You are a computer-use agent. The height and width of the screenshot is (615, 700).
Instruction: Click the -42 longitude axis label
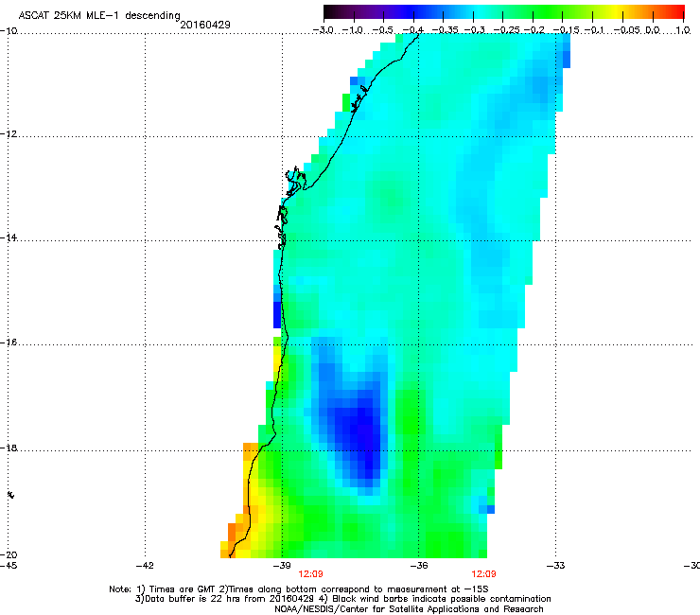coord(145,566)
